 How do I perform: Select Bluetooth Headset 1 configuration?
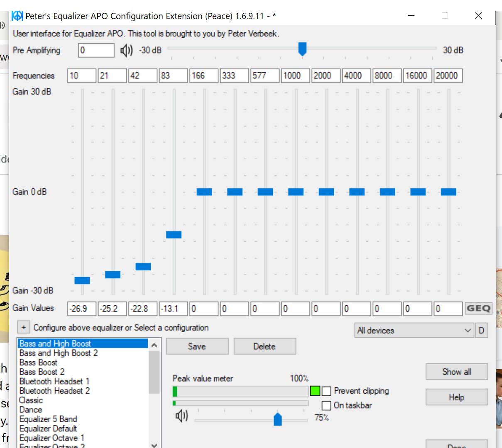click(x=83, y=381)
